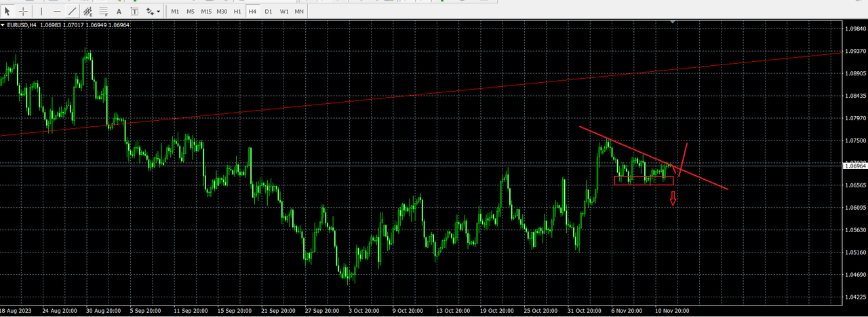
Task: Select the Fibonacci retracement tool
Action: (x=103, y=11)
